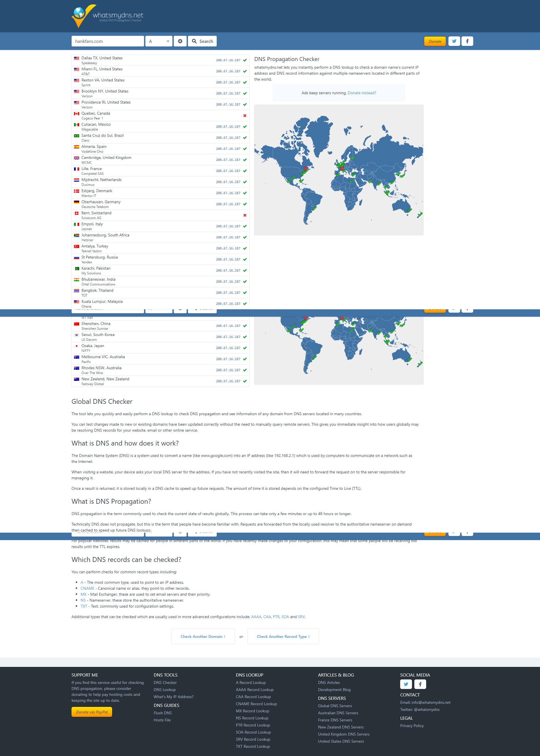Click the domain input field with hankfans.com

(x=107, y=41)
